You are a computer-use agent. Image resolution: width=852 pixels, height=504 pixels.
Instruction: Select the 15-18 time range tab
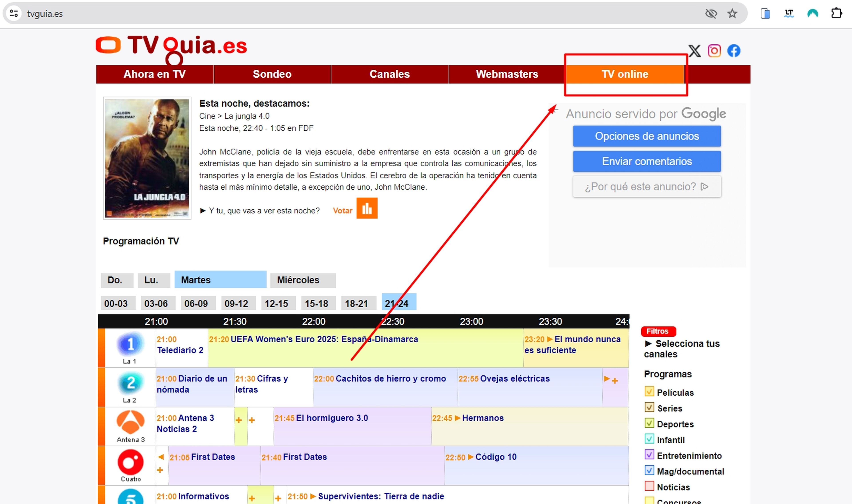point(318,303)
